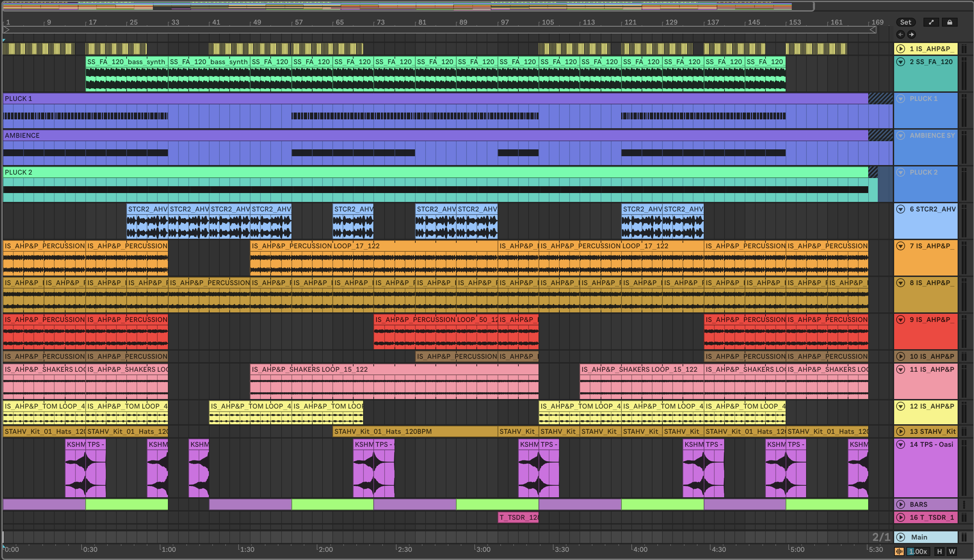Select the PLUCK 2 clip header
Screen dimensions: 974x560
tap(435, 172)
